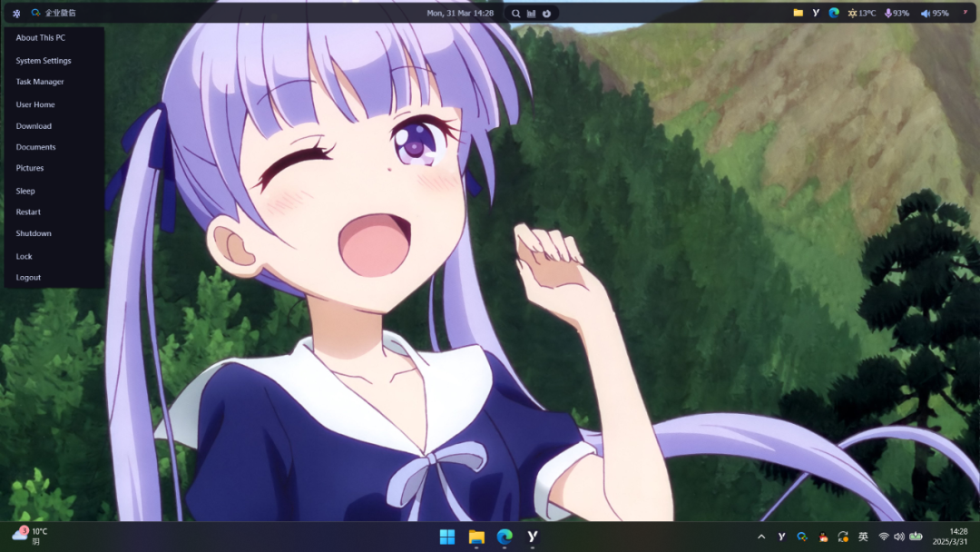
Task: Choose Sleep from the power menu
Action: (x=25, y=191)
